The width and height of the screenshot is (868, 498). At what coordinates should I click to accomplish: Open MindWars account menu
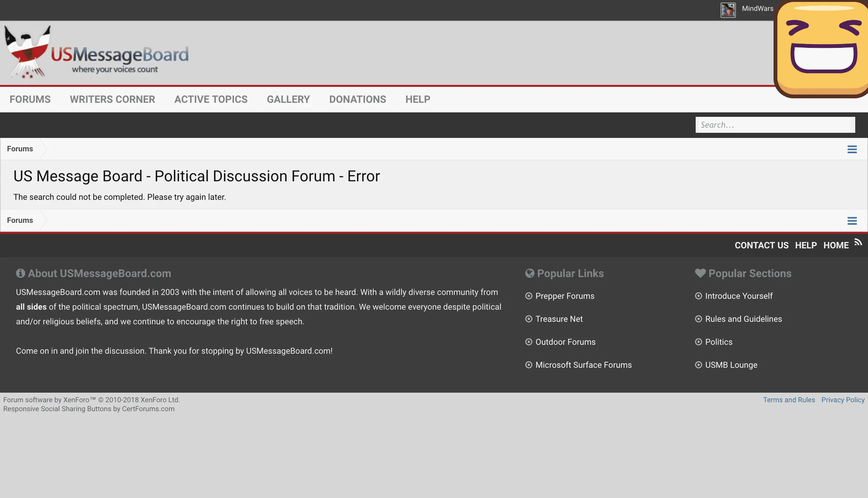[757, 9]
